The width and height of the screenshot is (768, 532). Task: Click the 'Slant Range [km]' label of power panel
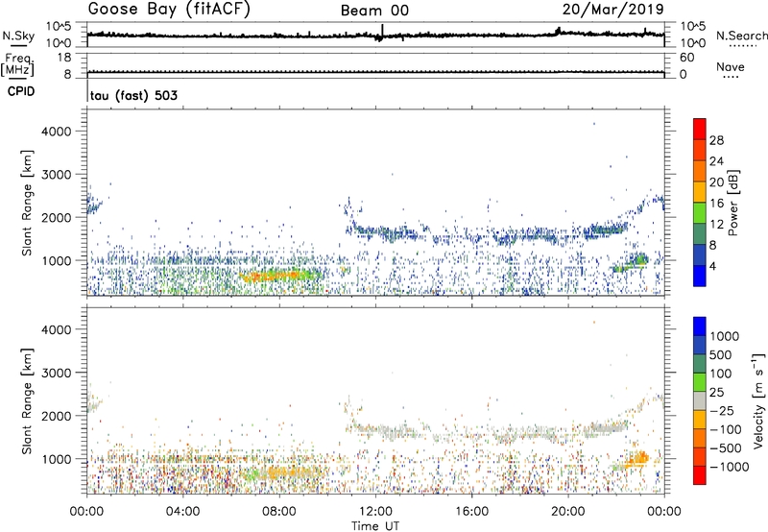point(27,203)
